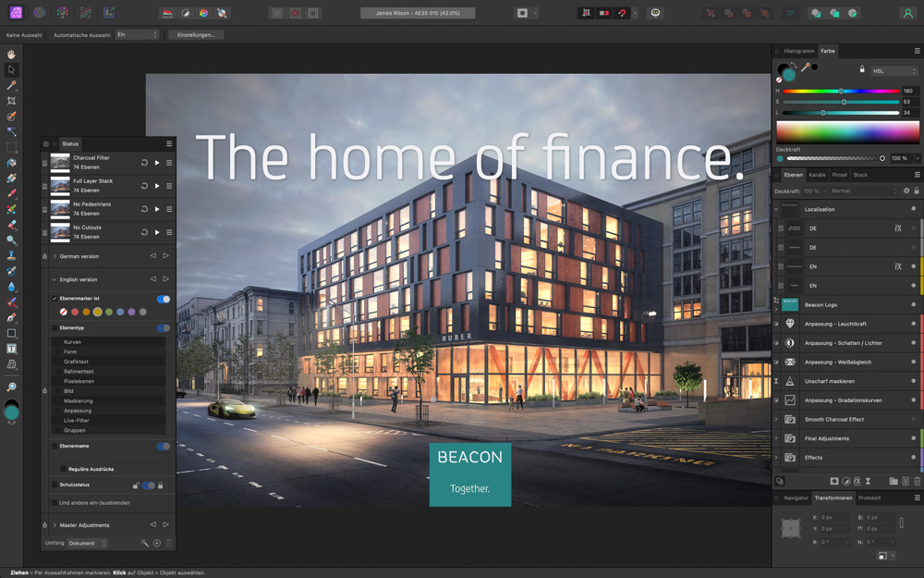Click the Einstellungen... button
This screenshot has width=924, height=578.
(196, 35)
